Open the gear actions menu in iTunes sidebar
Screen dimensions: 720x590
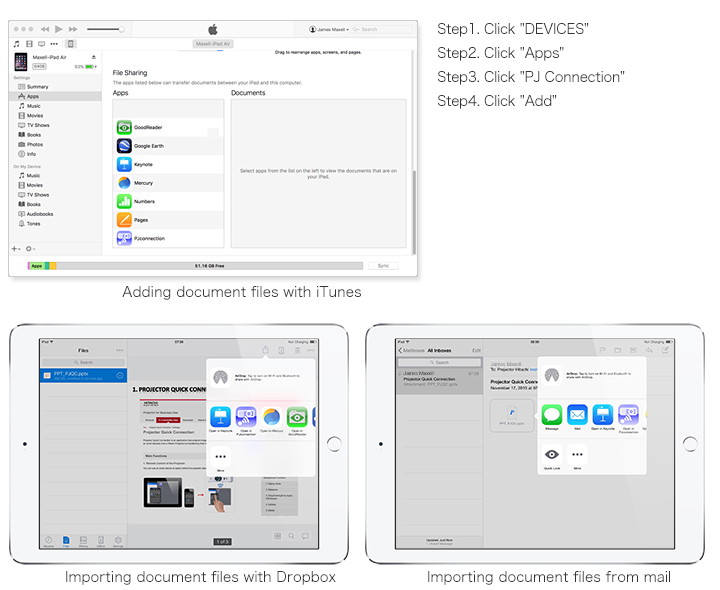[30, 248]
